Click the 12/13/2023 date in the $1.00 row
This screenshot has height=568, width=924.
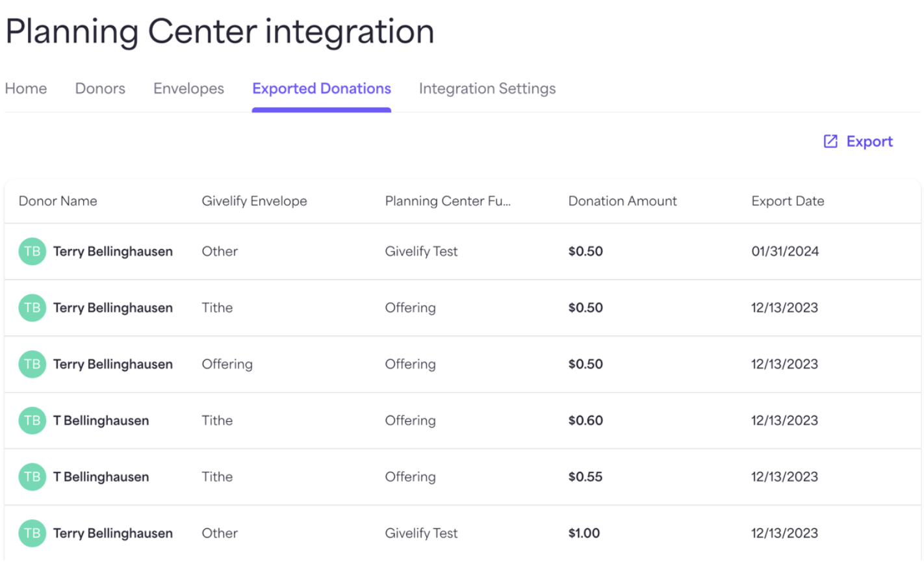(x=784, y=533)
